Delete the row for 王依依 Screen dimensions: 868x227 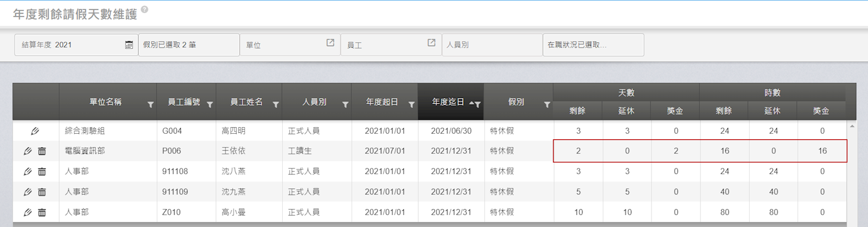point(42,151)
